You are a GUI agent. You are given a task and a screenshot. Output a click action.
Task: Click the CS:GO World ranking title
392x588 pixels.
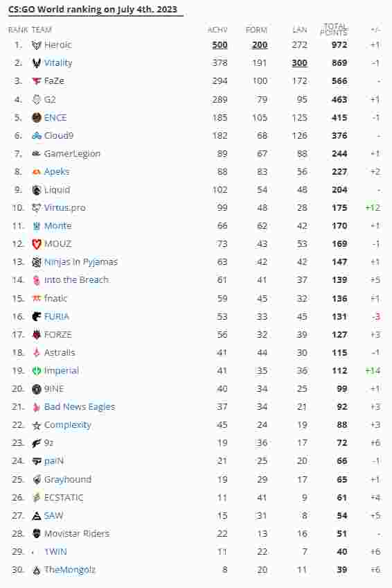[x=93, y=10]
